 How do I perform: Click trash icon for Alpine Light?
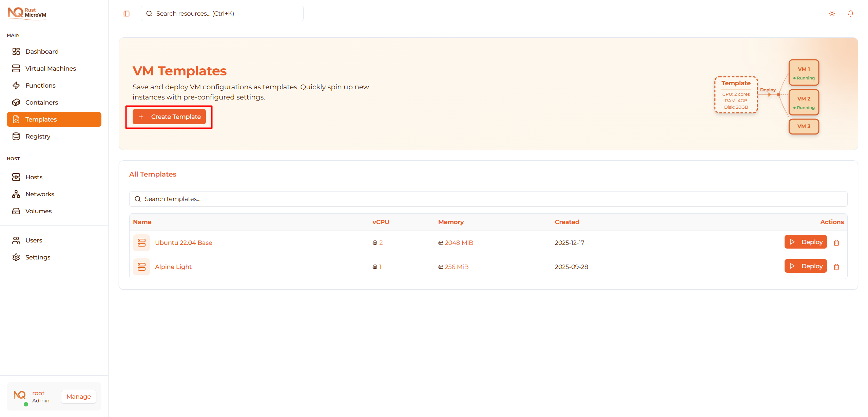[836, 267]
